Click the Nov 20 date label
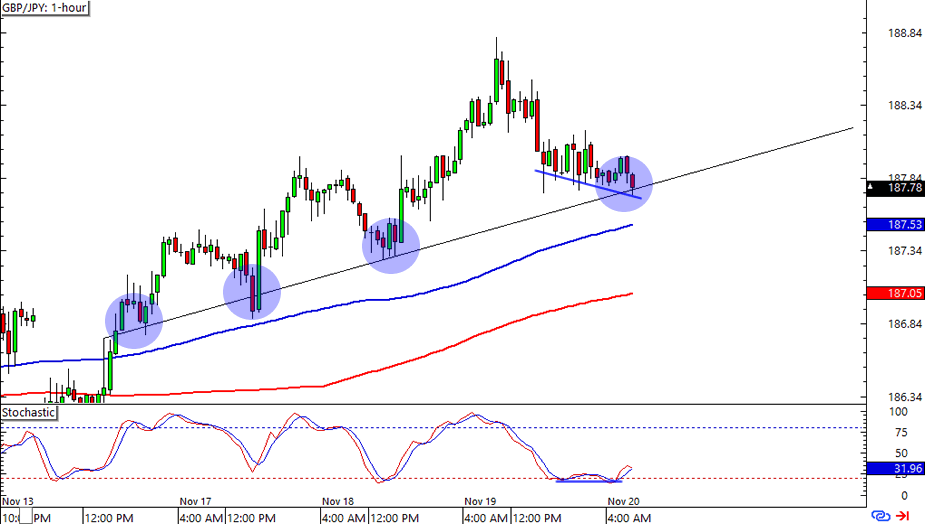 tap(624, 501)
